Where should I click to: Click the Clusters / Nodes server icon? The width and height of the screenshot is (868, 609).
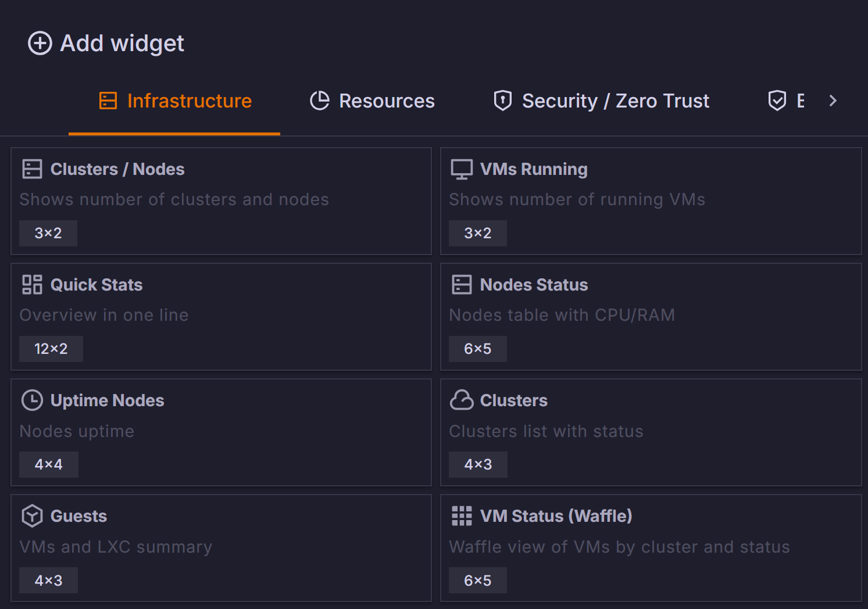point(32,169)
